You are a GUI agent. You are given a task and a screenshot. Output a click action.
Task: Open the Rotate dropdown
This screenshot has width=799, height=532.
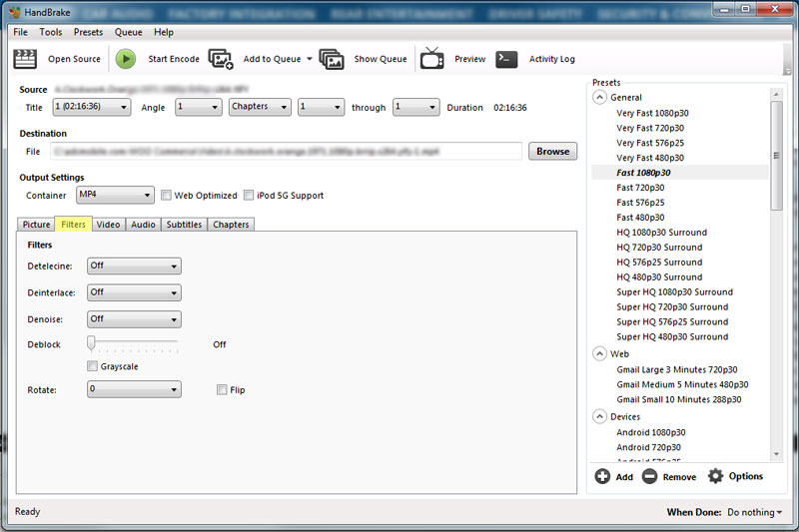pos(134,389)
